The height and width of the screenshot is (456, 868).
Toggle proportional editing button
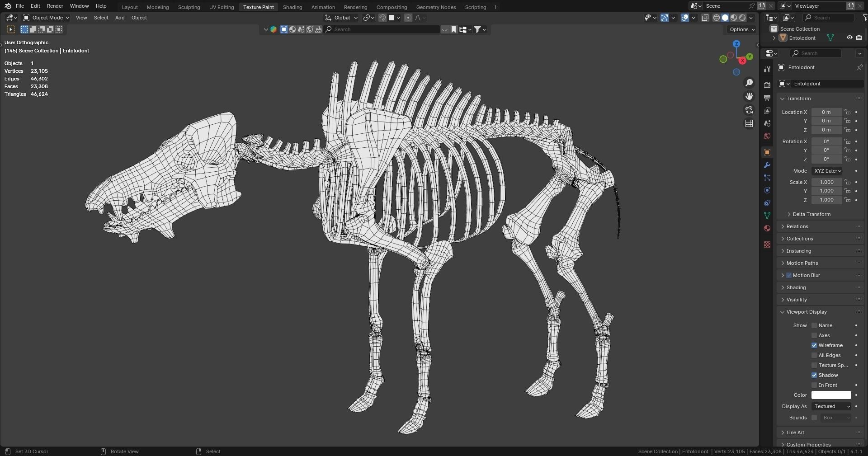click(408, 18)
